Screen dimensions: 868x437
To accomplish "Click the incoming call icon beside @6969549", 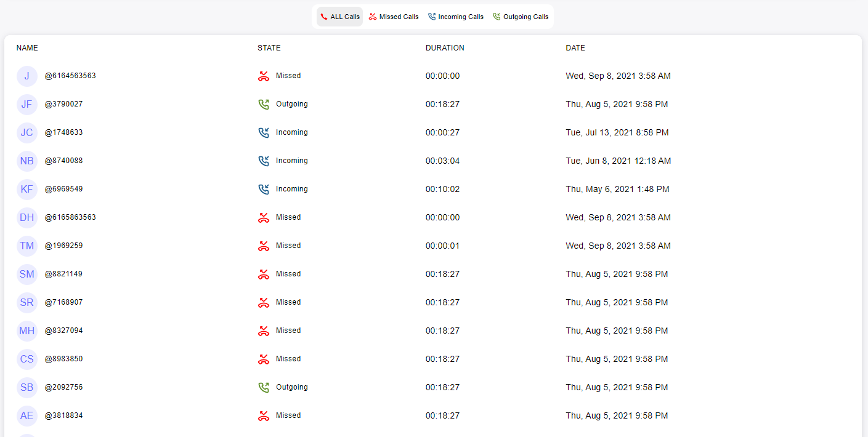I will [264, 188].
